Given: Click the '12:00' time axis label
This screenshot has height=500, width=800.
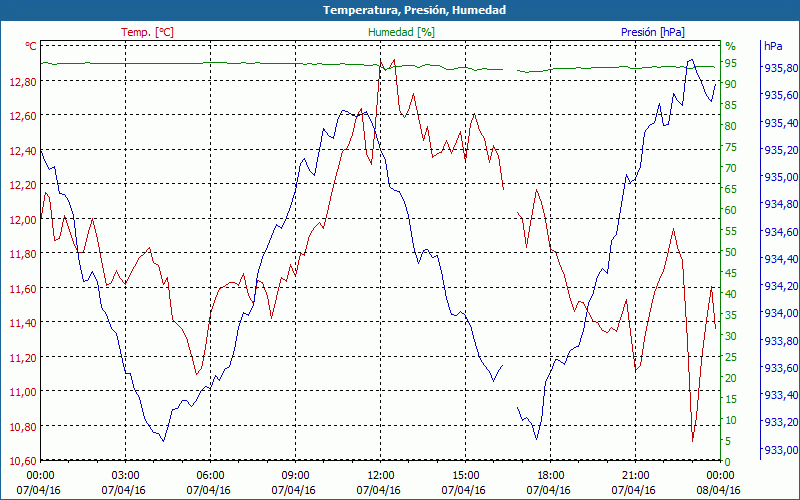Looking at the screenshot, I should (x=381, y=476).
